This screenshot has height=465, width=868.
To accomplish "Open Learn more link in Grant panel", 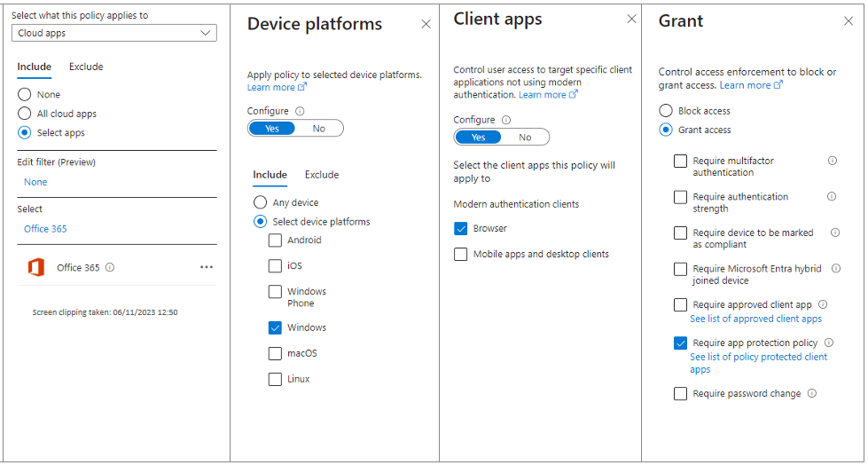I will (x=751, y=85).
